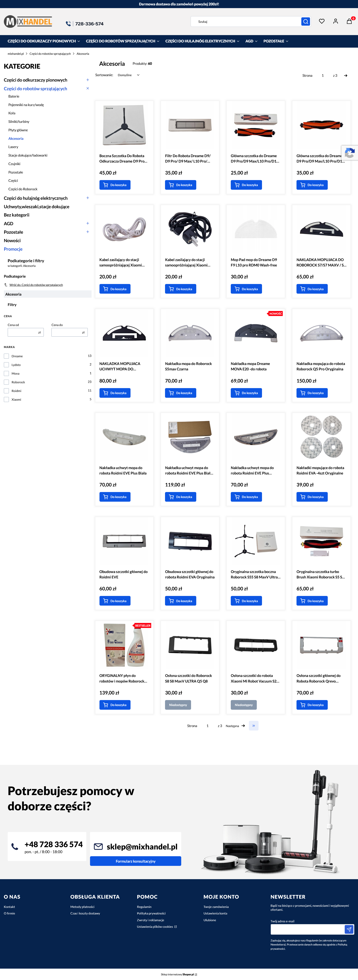Tick the Xiaomi brand checkbox
Screen dimensions: 358x980
click(7, 399)
